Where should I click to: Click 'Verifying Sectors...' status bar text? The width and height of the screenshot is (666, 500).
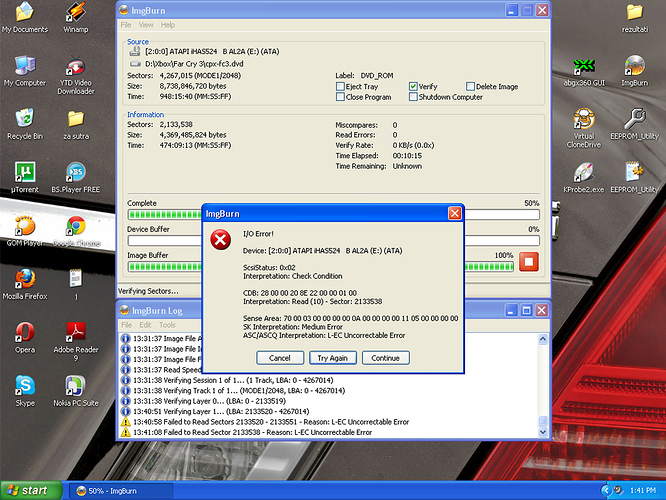click(x=148, y=291)
